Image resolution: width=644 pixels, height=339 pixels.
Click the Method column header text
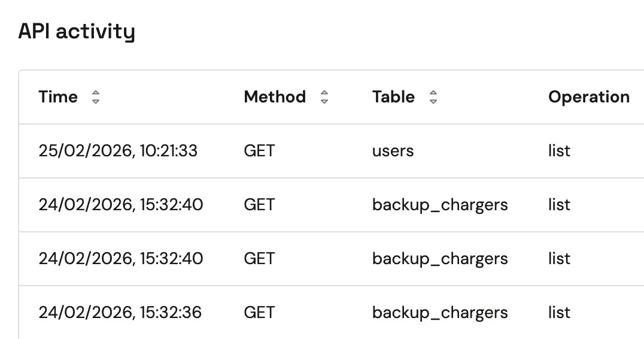[275, 97]
